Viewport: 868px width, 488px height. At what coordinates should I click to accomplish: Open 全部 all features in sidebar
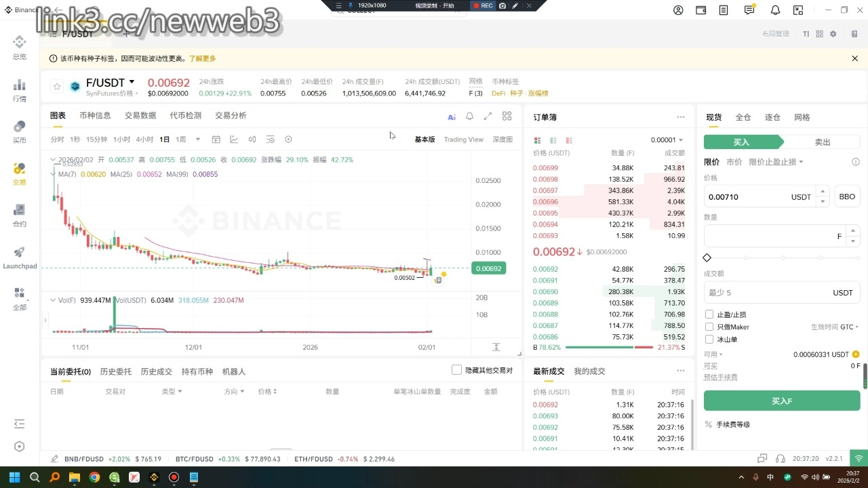tap(20, 298)
